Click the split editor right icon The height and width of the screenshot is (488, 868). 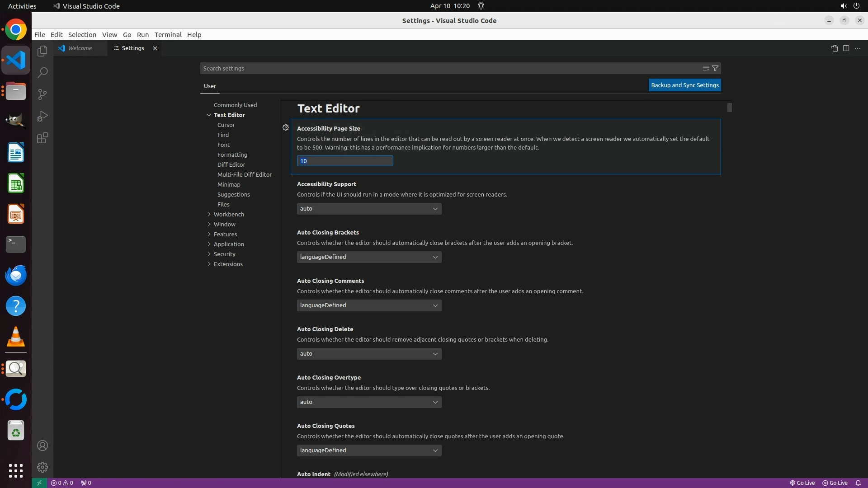(846, 48)
